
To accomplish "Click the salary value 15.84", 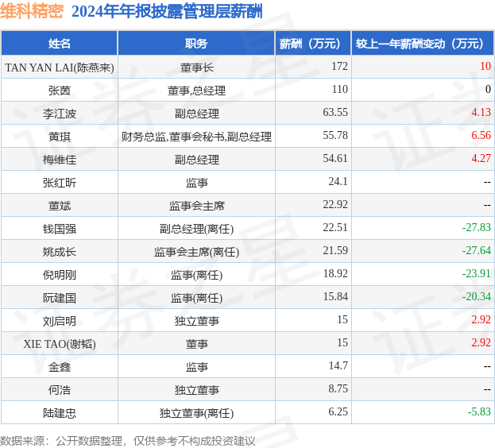I will [x=335, y=296].
